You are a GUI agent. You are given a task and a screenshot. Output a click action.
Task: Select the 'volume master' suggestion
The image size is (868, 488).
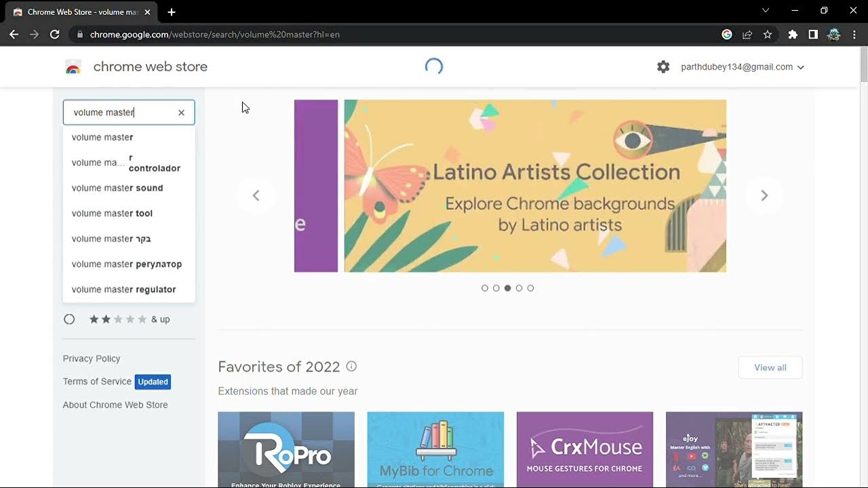129,137
